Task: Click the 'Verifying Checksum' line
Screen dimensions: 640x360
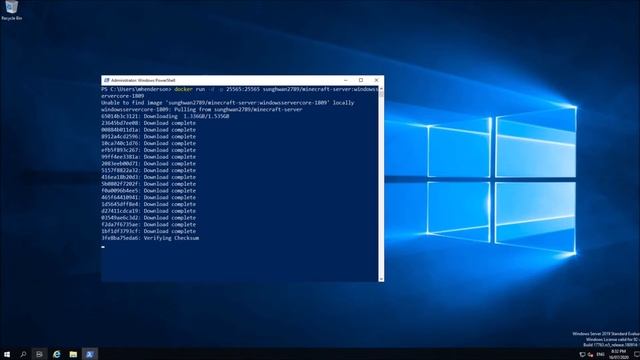Action: 150,238
